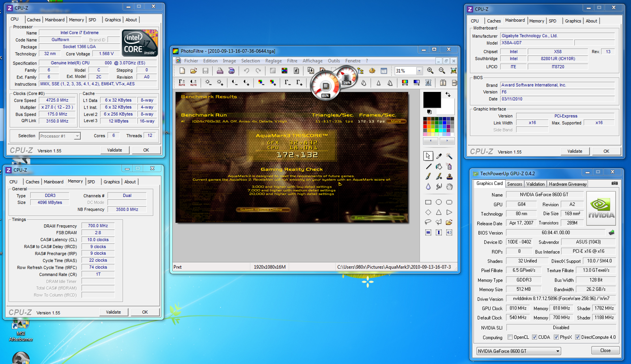
Task: Click Validate in the CPU-Z Memory window
Action: (x=114, y=312)
